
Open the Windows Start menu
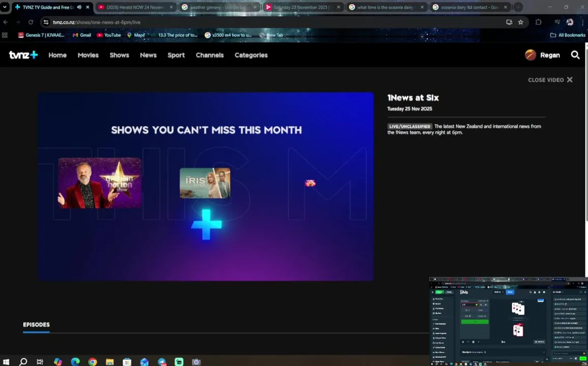point(6,362)
